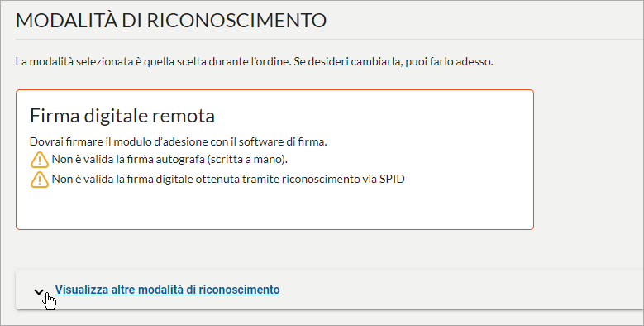Viewport: 644px width, 326px height.
Task: Click phrase Se desideri cambiarla, puoi farlo adesso
Action: tap(394, 62)
